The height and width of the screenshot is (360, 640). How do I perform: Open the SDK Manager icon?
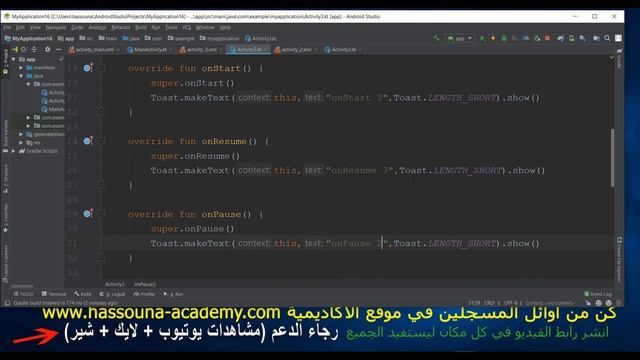[x=582, y=38]
